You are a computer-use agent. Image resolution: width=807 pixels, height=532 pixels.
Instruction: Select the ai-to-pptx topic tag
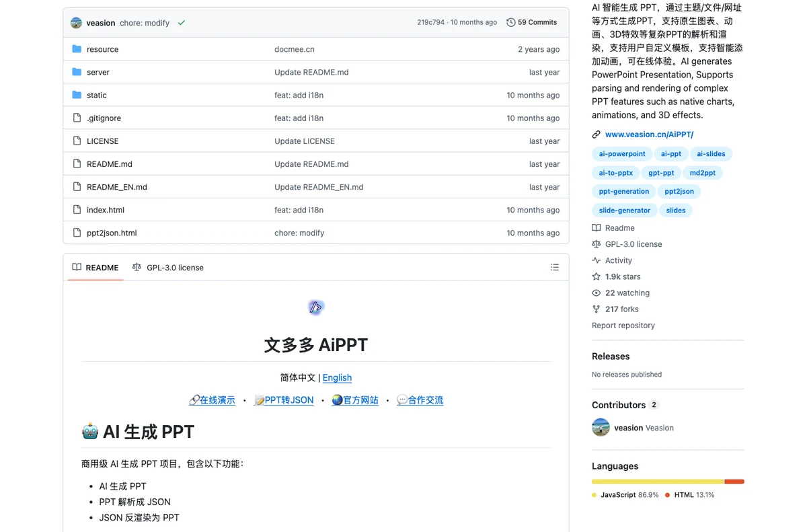[616, 173]
